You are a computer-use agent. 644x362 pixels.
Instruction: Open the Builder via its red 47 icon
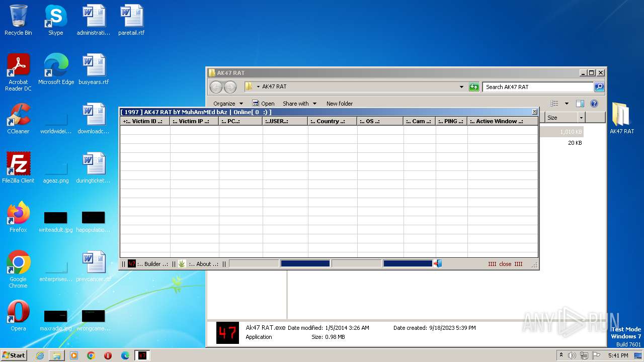(132, 263)
